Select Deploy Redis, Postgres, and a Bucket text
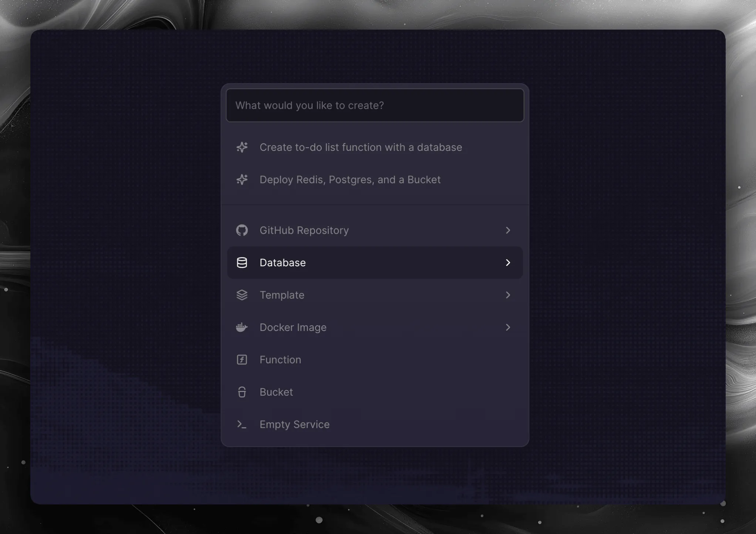 [x=350, y=180]
